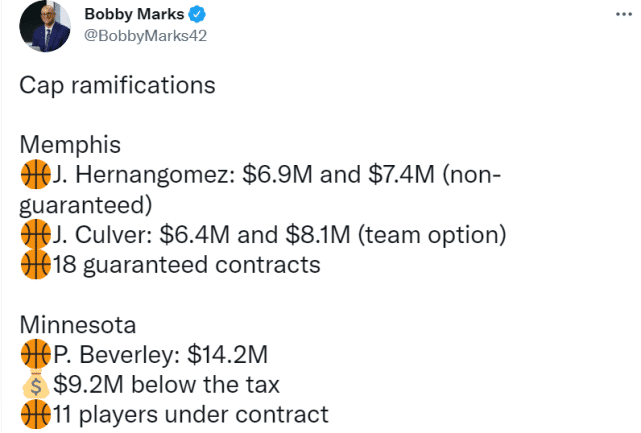Click the basketball emoji before 18 guaranteed contracts
This screenshot has width=641, height=433.
click(34, 265)
